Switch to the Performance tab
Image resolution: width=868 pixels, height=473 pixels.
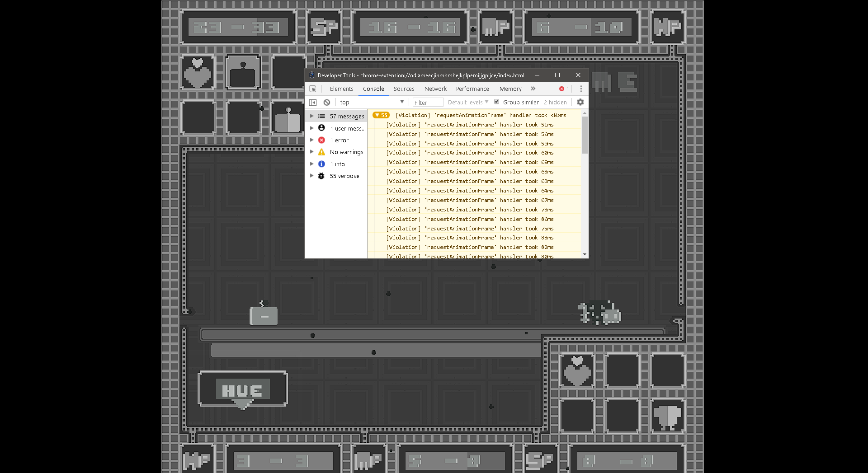[x=472, y=89]
